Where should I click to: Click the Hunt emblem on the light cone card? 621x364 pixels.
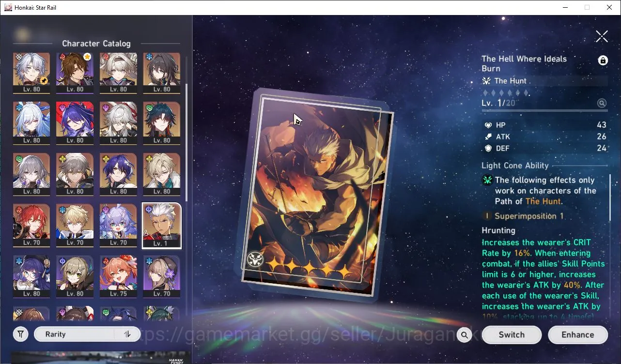point(255,259)
